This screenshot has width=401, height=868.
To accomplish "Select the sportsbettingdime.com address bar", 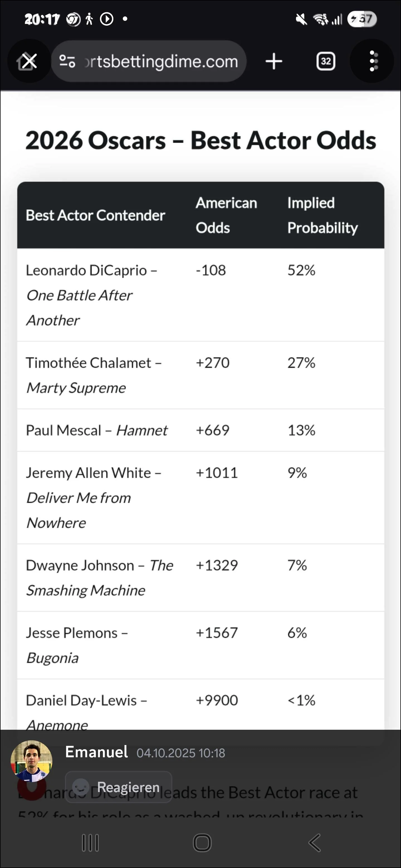I will 161,61.
